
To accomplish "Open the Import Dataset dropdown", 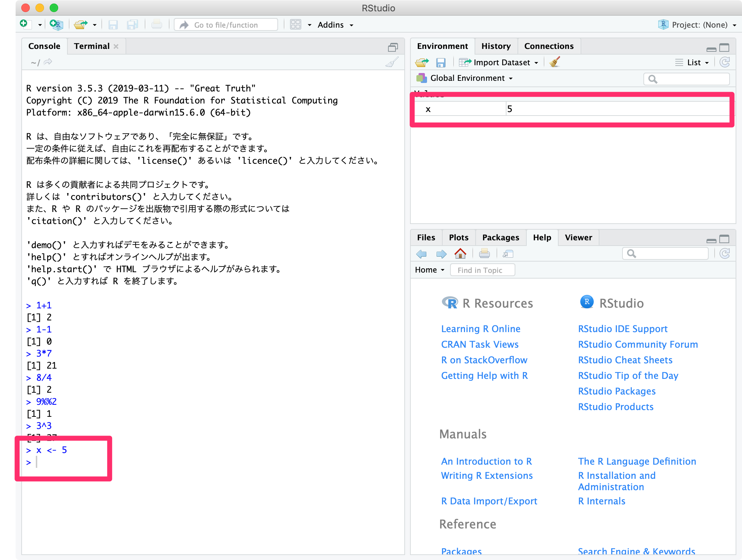I will [x=499, y=62].
